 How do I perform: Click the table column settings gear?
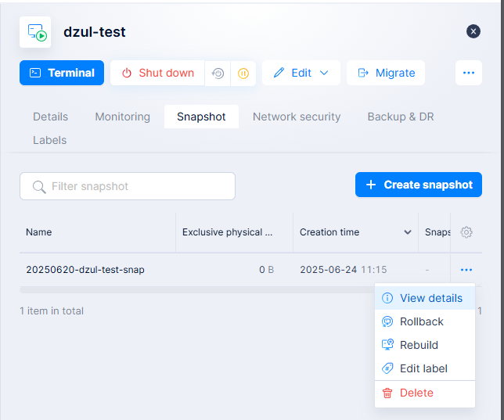click(x=466, y=232)
